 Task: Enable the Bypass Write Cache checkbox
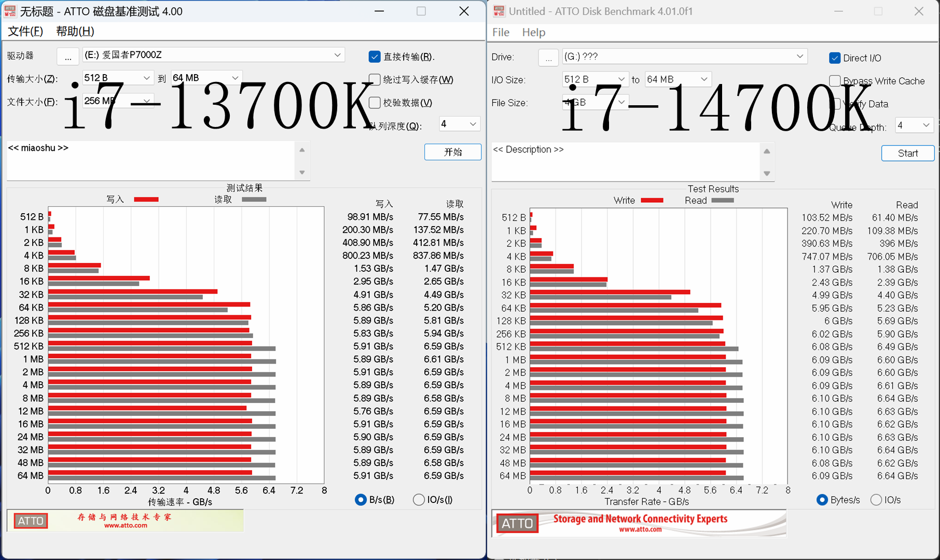point(835,81)
